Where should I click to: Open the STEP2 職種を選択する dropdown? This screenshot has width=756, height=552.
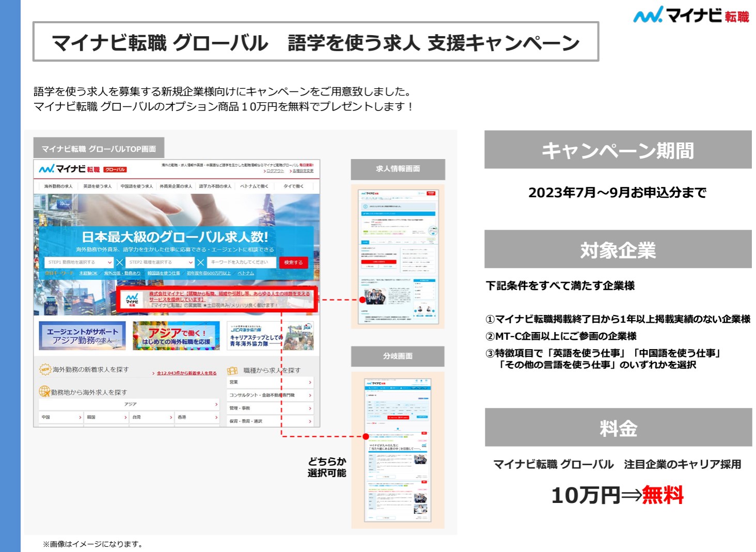pyautogui.click(x=160, y=262)
